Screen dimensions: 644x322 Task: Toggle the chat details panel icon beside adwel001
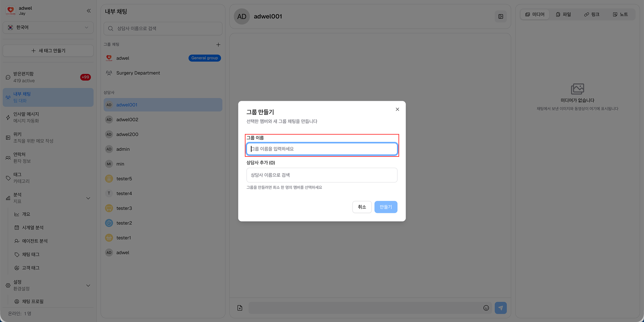501,16
